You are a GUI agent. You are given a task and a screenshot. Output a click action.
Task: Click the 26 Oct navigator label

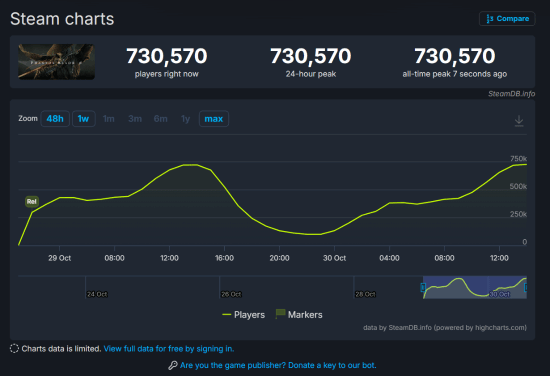pos(232,294)
